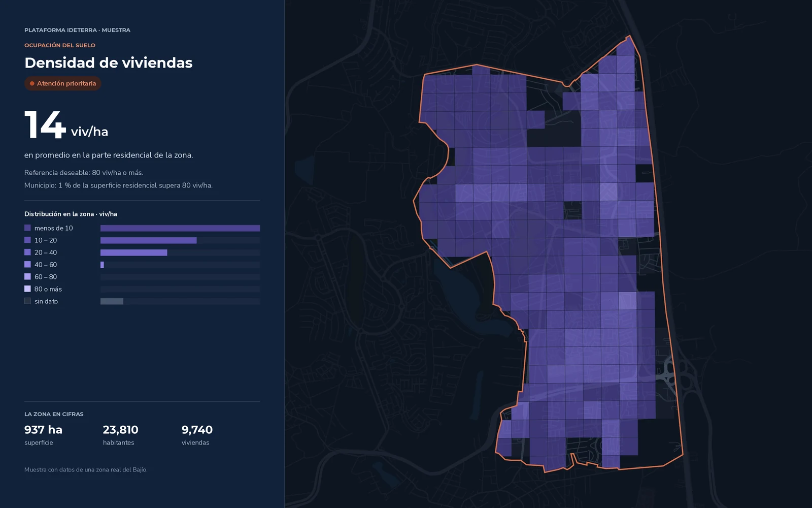Click the '937 ha' superficie value
The width and height of the screenshot is (812, 508).
point(43,430)
